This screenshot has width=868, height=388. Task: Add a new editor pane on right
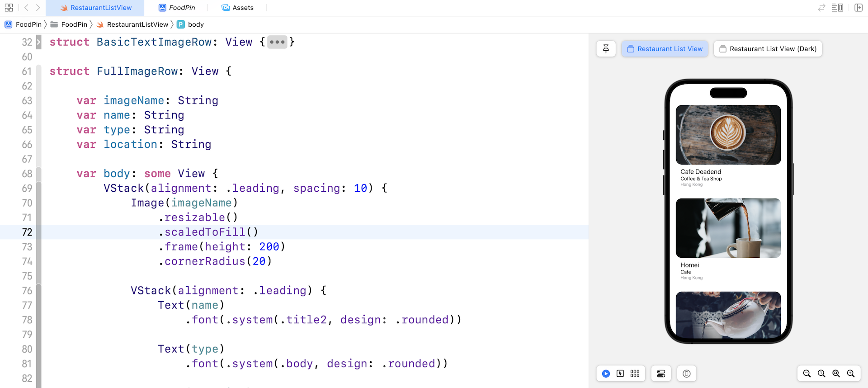coord(859,8)
